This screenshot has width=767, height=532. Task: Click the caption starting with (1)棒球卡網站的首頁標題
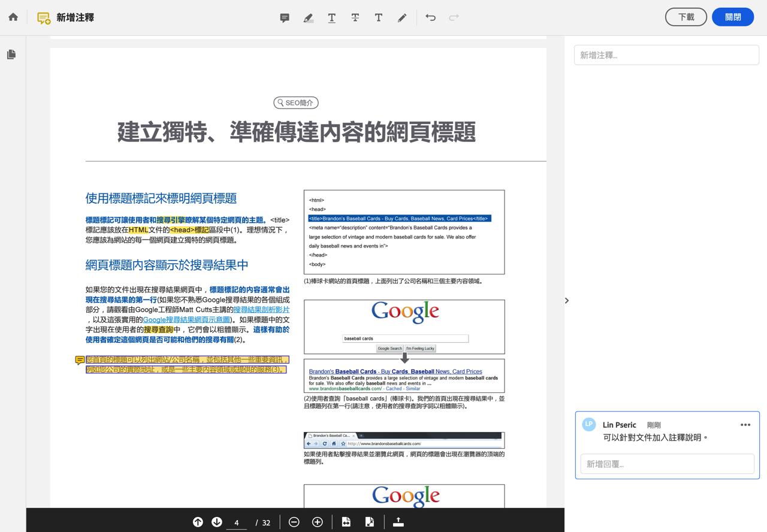393,281
